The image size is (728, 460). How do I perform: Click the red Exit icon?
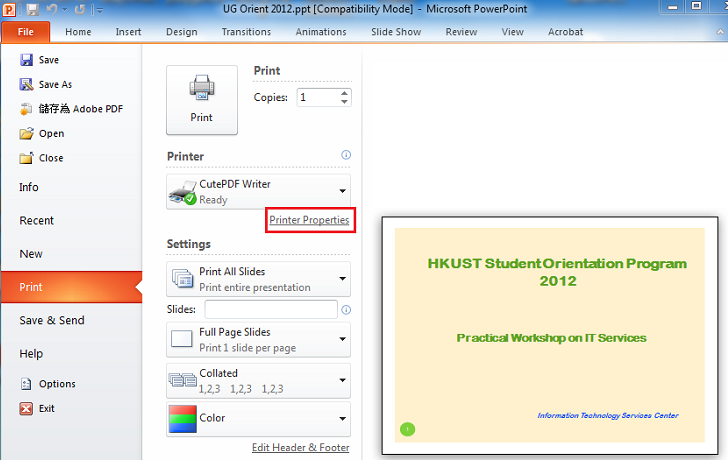(x=26, y=408)
